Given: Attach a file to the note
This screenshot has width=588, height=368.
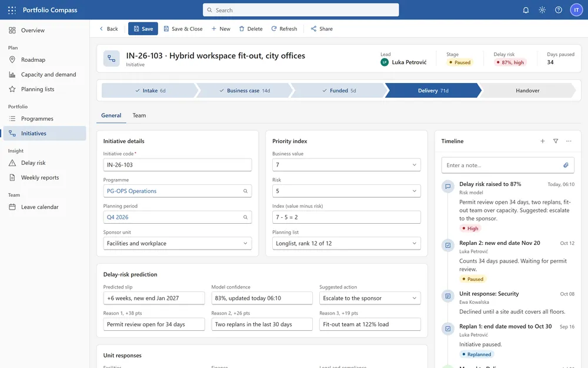Looking at the screenshot, I should pyautogui.click(x=566, y=165).
